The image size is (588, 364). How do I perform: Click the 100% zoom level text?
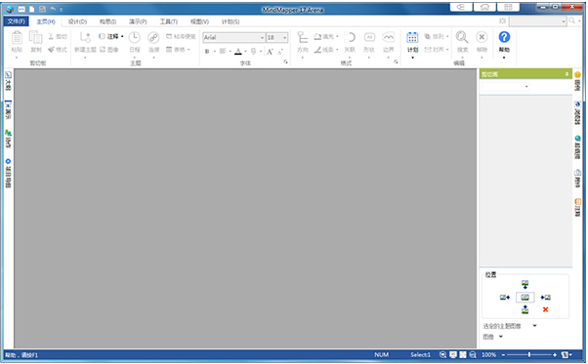(488, 354)
